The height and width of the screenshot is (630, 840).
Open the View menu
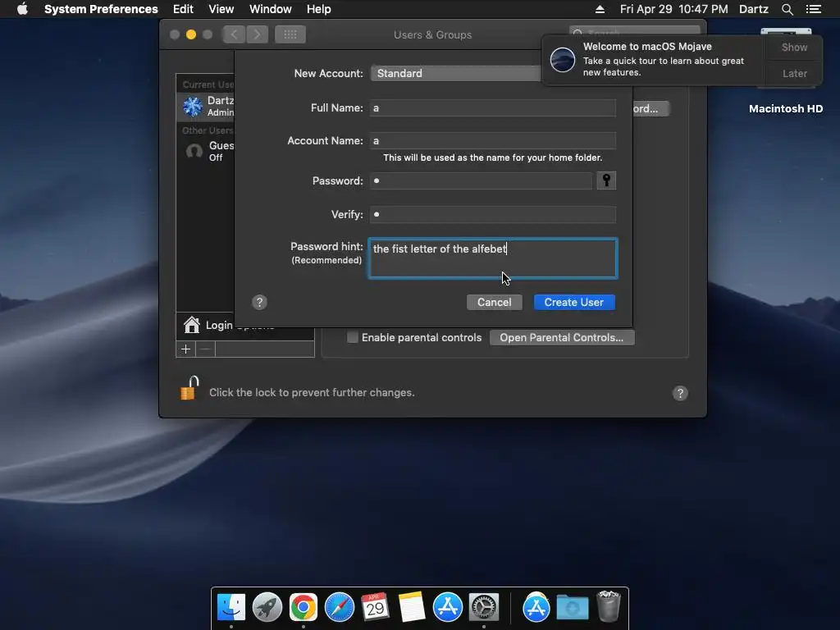tap(221, 9)
